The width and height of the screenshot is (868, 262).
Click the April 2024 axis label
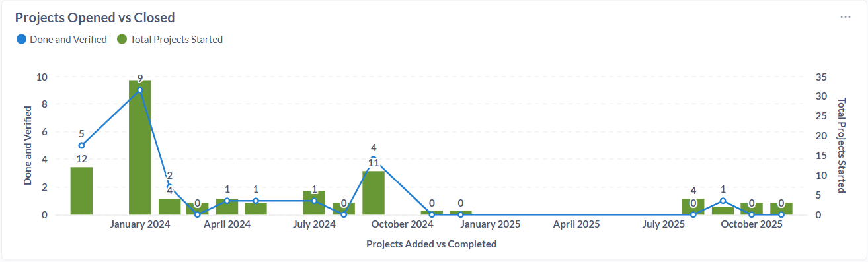(227, 224)
